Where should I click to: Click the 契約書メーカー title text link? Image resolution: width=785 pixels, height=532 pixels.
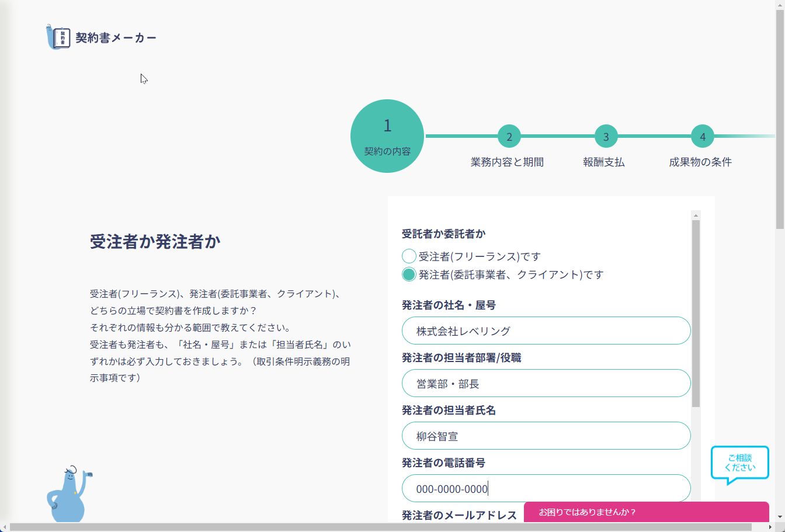(x=116, y=38)
